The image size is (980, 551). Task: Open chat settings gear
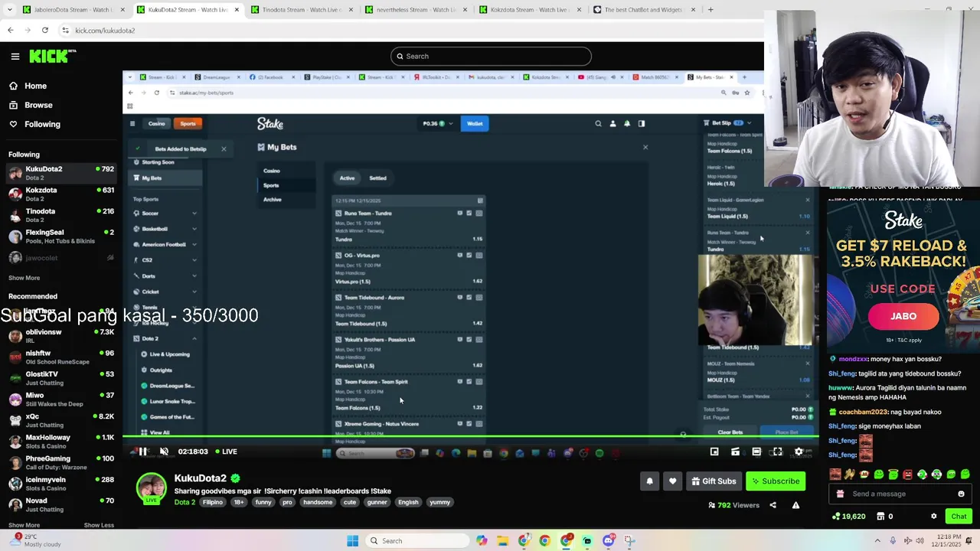(x=933, y=517)
